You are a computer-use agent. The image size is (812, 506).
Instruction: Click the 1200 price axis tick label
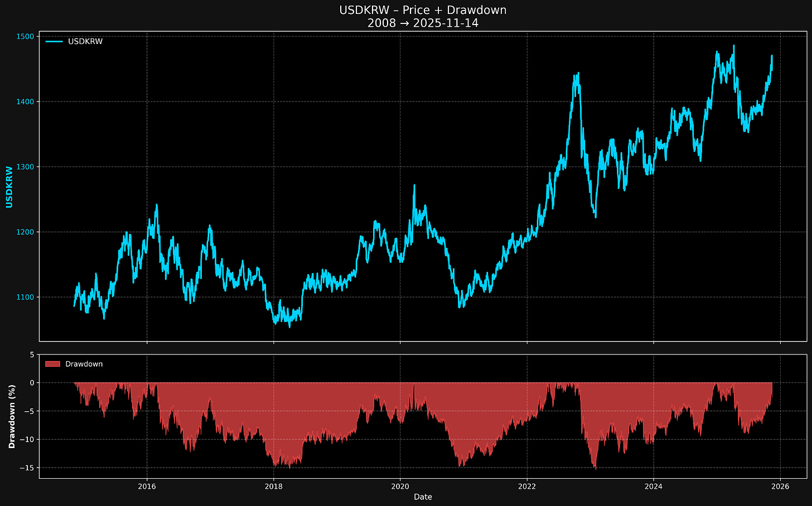(26, 232)
